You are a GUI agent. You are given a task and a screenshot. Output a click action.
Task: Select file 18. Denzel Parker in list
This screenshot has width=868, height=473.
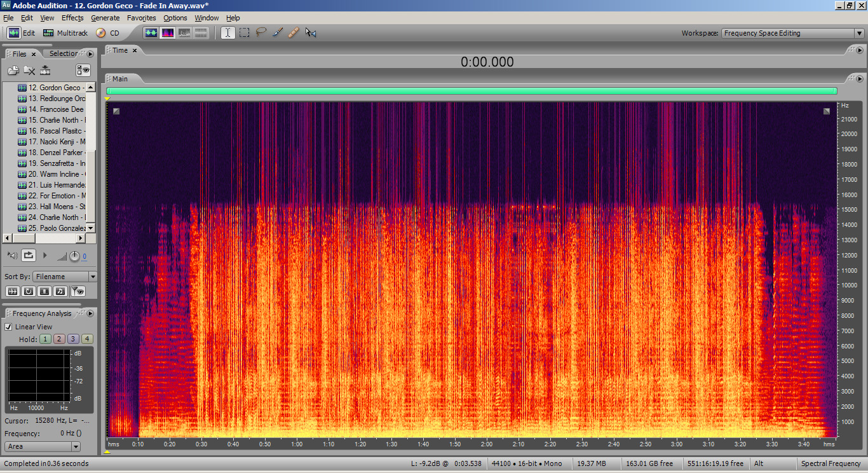(x=56, y=153)
